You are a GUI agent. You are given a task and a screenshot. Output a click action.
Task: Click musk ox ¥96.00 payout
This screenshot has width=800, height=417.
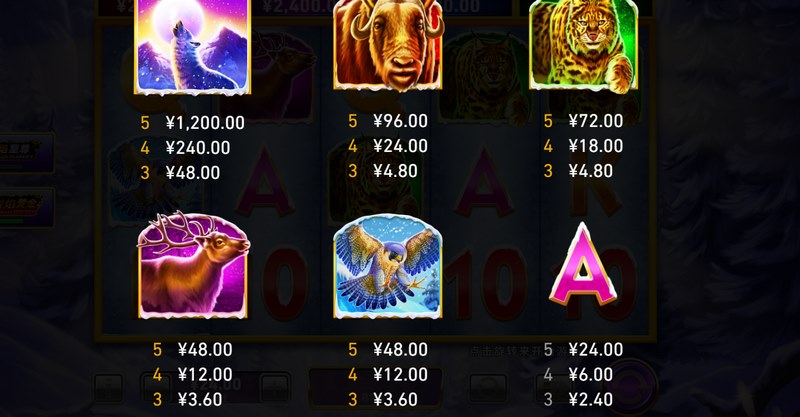click(401, 121)
